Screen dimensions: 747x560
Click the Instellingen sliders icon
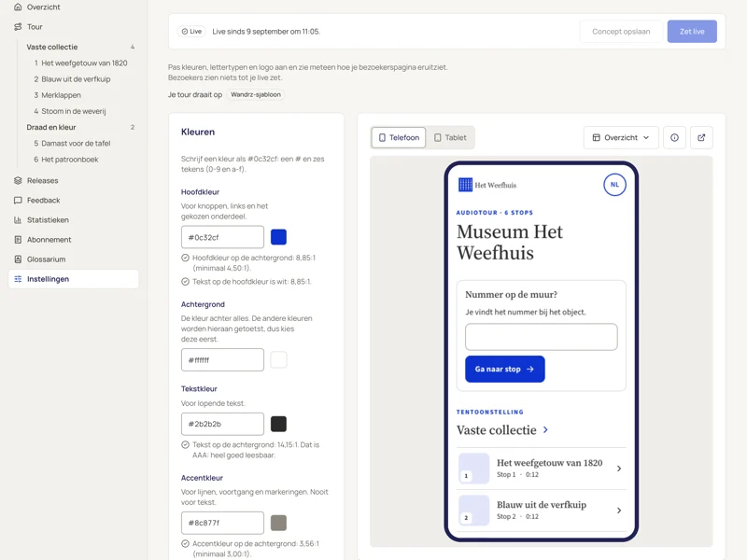(18, 279)
